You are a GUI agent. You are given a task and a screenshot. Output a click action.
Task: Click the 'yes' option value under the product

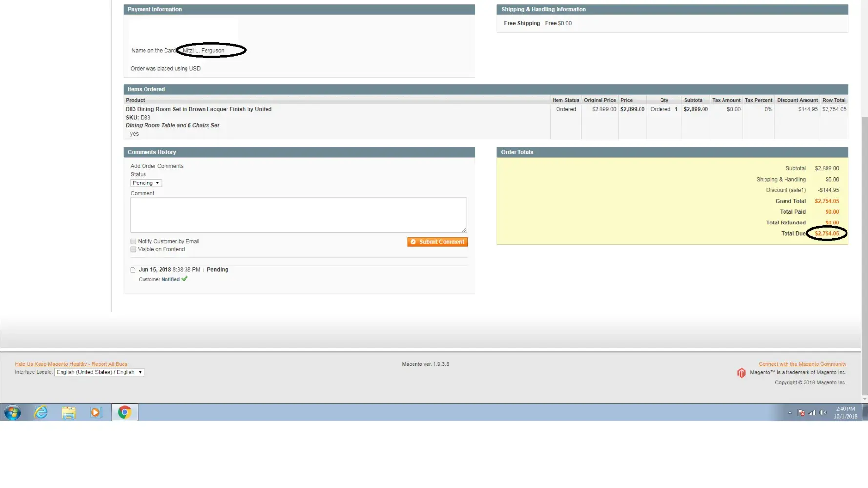click(x=134, y=134)
